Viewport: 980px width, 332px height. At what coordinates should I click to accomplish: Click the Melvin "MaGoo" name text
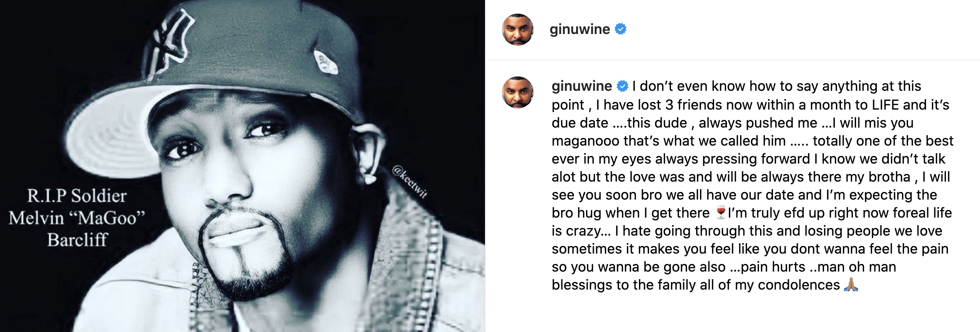click(x=76, y=218)
